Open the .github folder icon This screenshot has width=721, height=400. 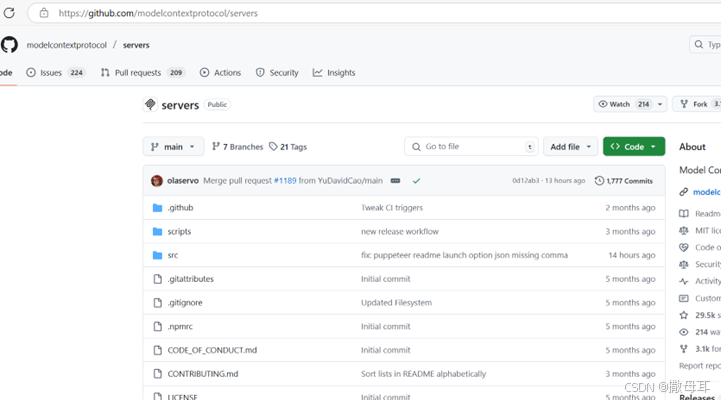click(157, 208)
